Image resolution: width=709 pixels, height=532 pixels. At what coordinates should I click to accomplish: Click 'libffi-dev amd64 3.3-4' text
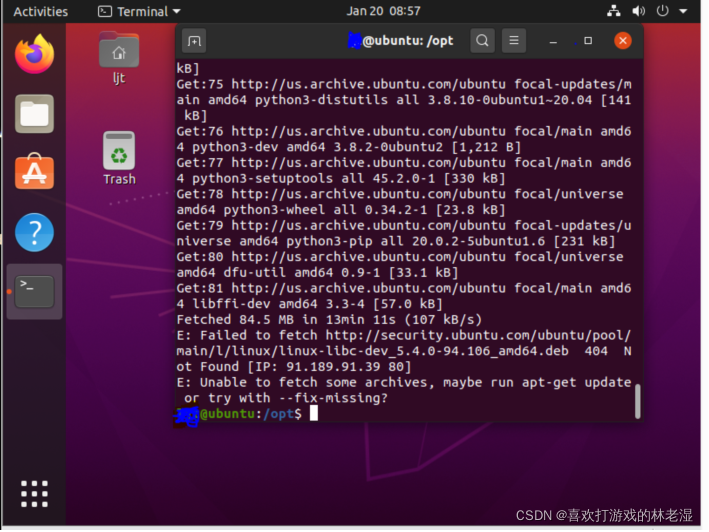[x=278, y=304]
